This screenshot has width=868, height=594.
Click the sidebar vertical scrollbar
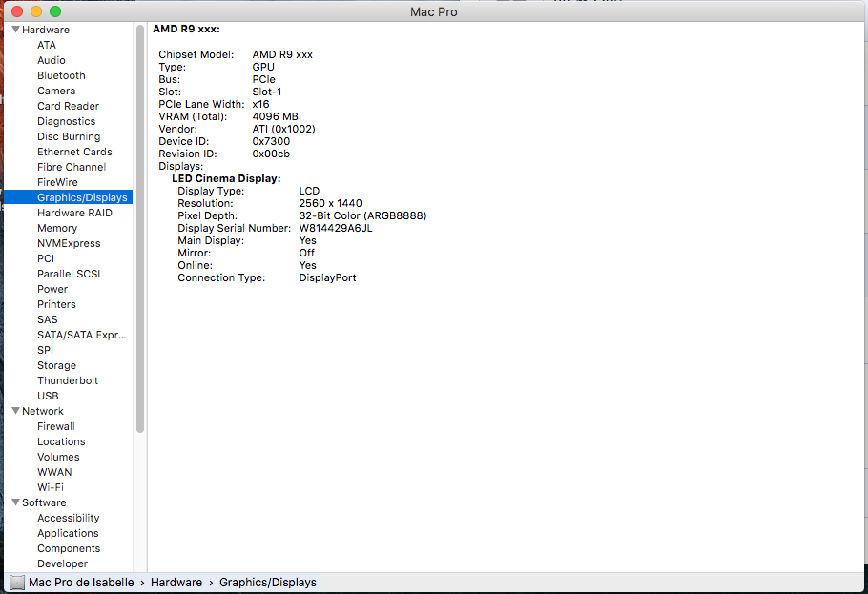(x=140, y=228)
